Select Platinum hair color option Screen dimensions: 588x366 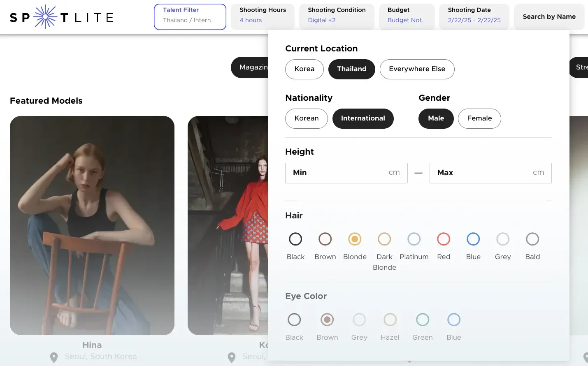(414, 239)
